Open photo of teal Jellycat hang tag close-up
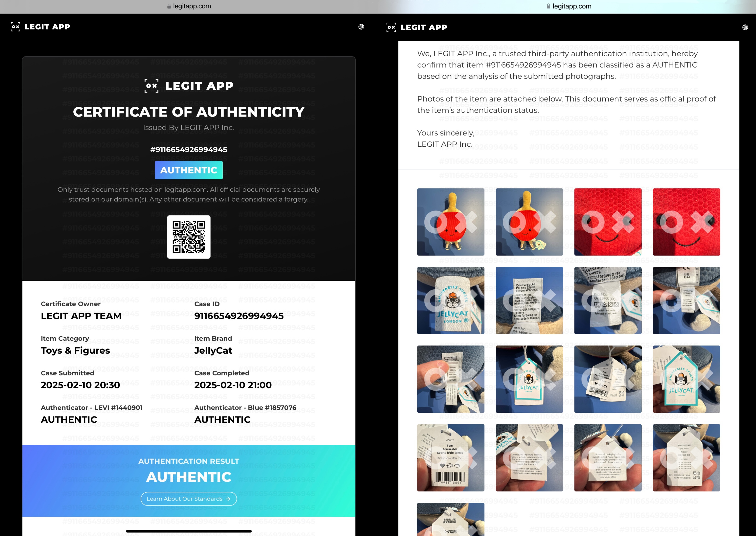Image resolution: width=756 pixels, height=536 pixels. click(x=686, y=379)
